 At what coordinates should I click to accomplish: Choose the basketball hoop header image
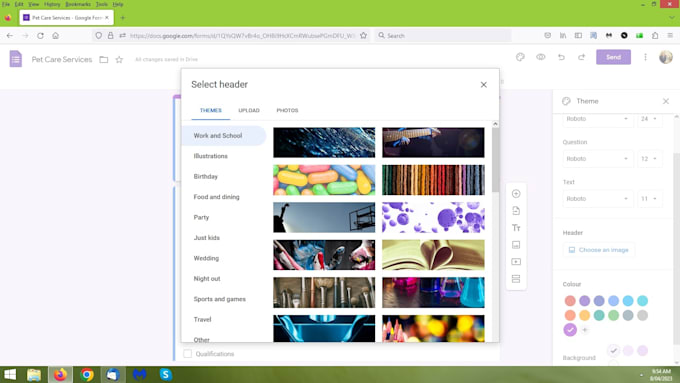(x=324, y=217)
